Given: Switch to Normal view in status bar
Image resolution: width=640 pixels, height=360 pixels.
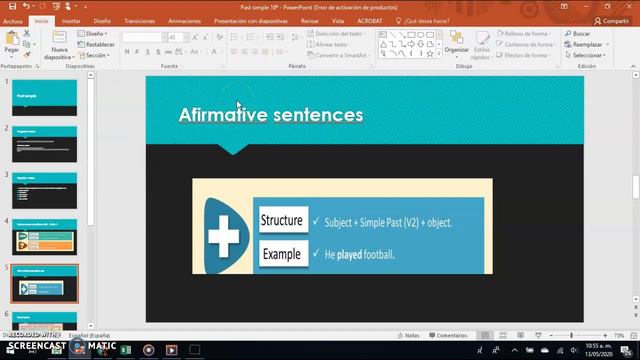Looking at the screenshot, I should click(485, 336).
